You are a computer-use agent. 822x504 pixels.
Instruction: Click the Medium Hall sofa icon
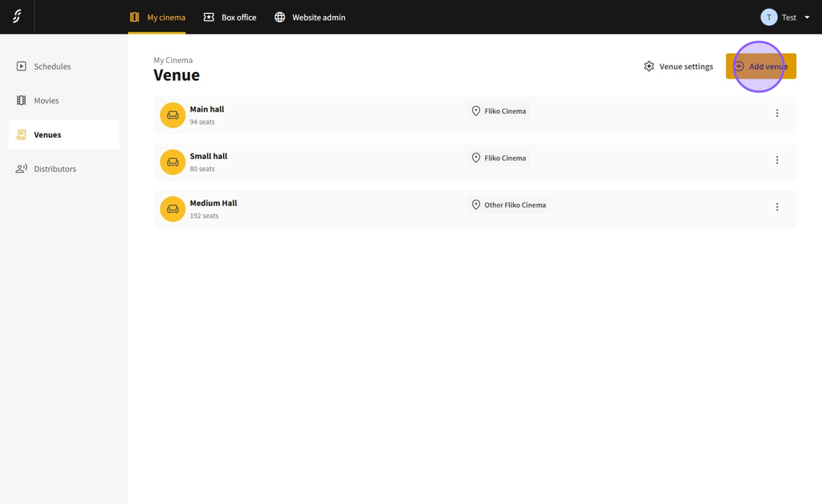172,209
